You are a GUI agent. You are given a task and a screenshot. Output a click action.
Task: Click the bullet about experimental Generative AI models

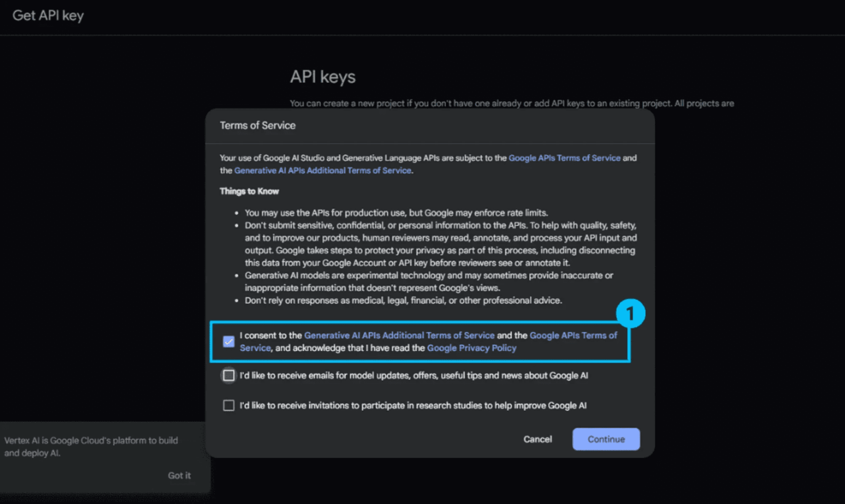(429, 282)
